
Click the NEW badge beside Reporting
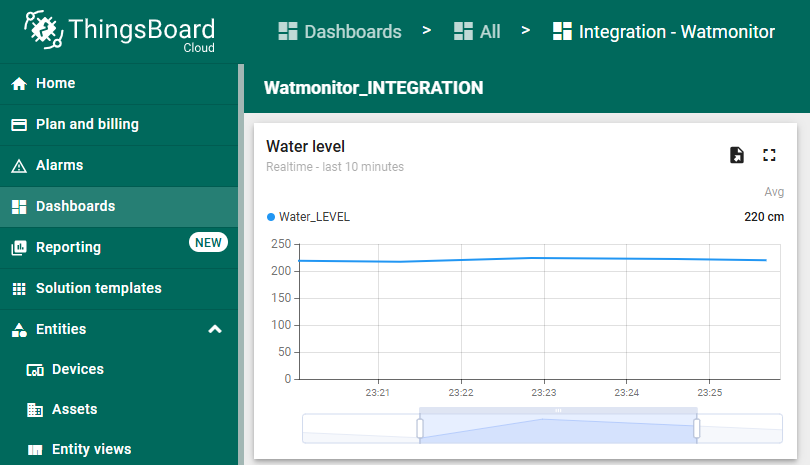[208, 242]
